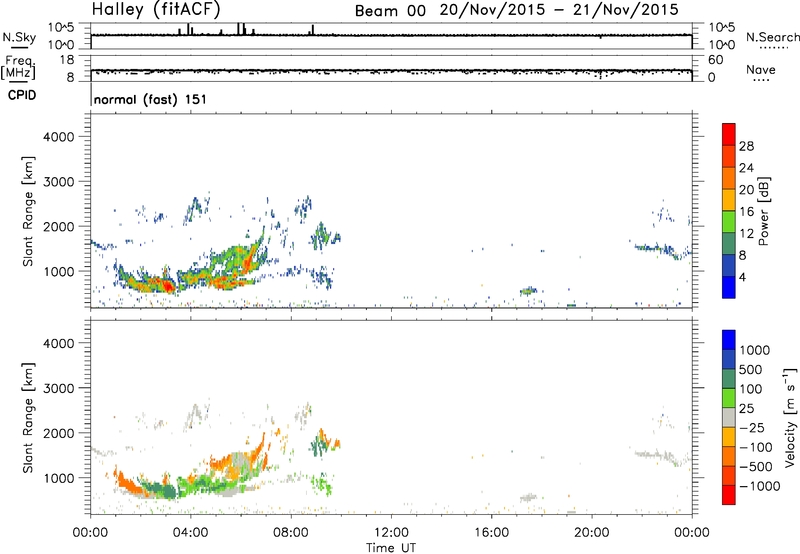Image resolution: width=800 pixels, height=554 pixels.
Task: Click the N.Search legend label
Action: [x=773, y=37]
